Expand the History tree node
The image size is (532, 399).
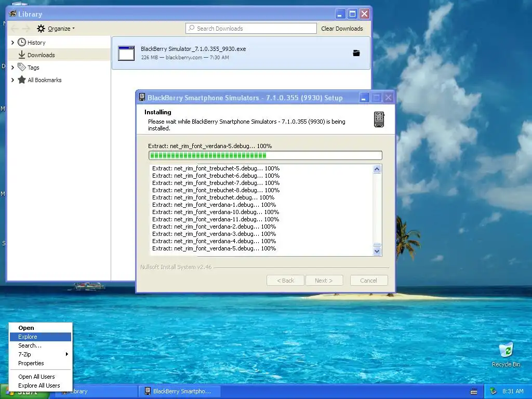point(12,43)
